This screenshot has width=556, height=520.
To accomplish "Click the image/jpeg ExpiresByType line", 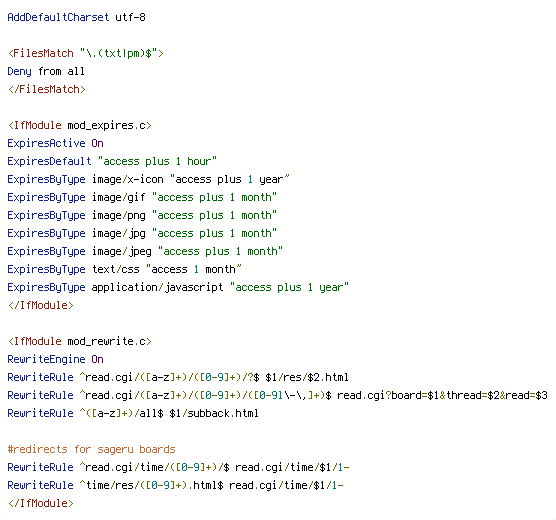I will click(145, 251).
